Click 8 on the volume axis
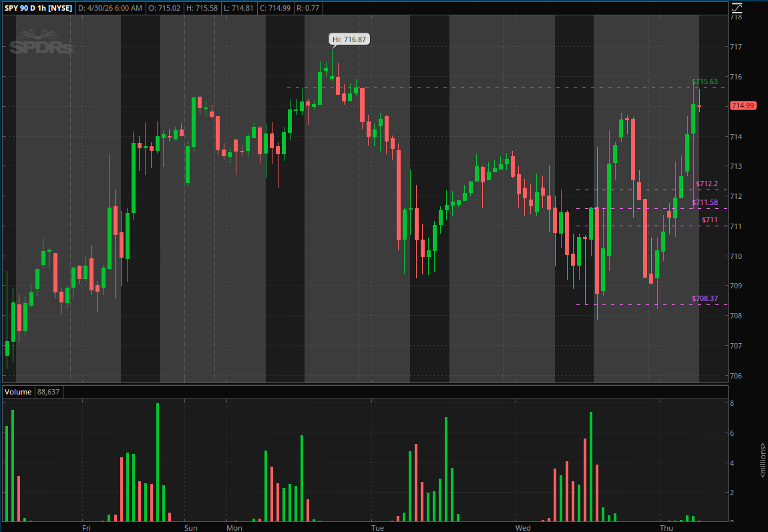The height and width of the screenshot is (532, 768). click(x=732, y=403)
